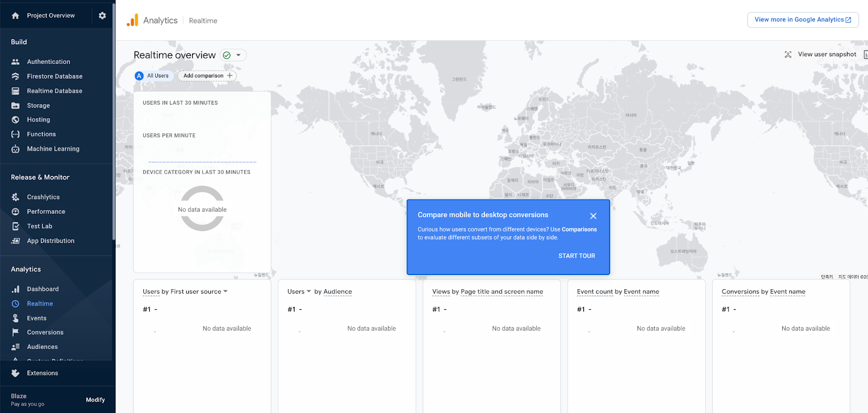Expand the Users metric dropdown by Audience

coord(309,291)
